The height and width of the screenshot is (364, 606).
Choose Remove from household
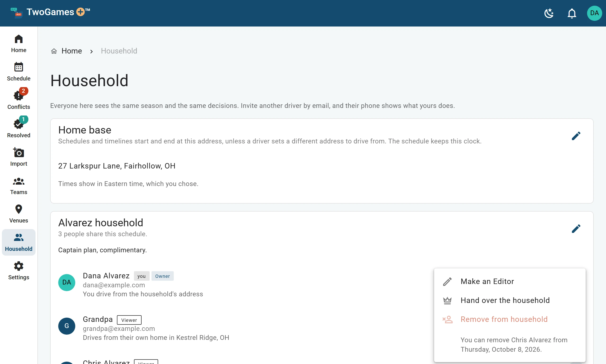pos(510,319)
